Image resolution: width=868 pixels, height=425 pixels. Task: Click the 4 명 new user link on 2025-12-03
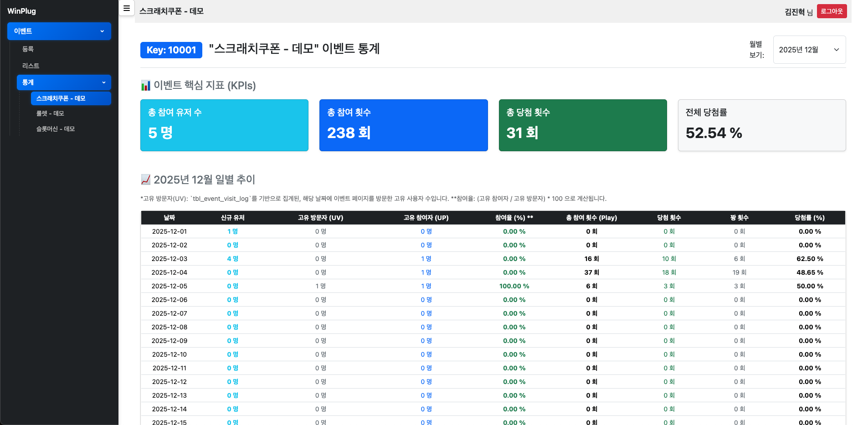click(232, 259)
